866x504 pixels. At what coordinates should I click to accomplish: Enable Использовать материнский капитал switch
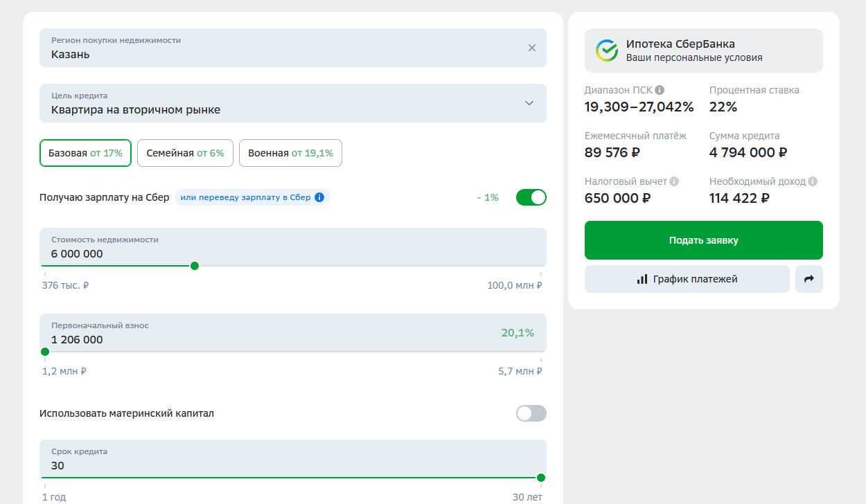[531, 413]
